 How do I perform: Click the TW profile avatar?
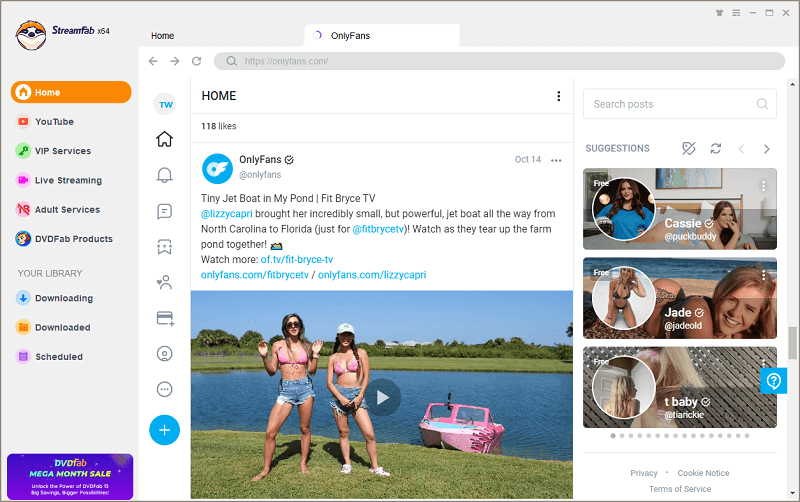coord(165,105)
